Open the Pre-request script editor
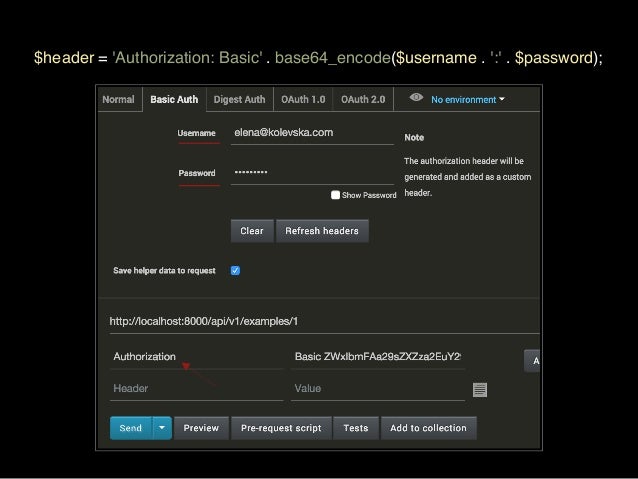The image size is (638, 479). click(281, 428)
